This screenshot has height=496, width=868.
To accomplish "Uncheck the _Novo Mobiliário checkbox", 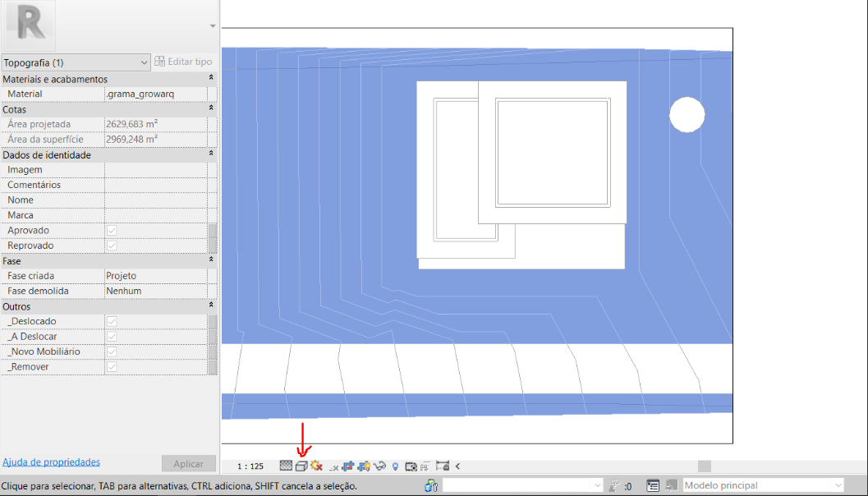I will click(111, 351).
